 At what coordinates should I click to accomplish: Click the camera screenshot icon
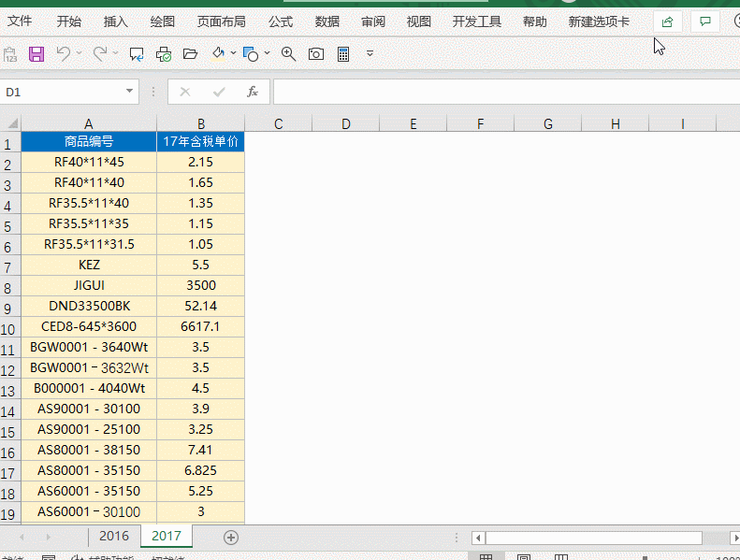[315, 54]
